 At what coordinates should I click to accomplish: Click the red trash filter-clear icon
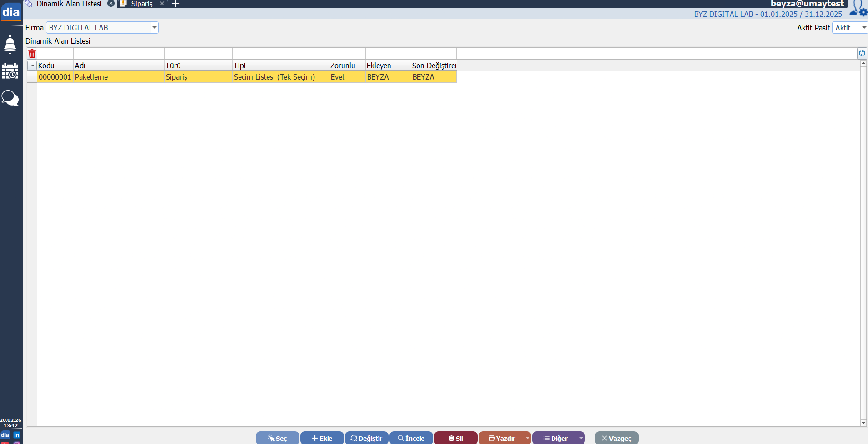tap(32, 54)
